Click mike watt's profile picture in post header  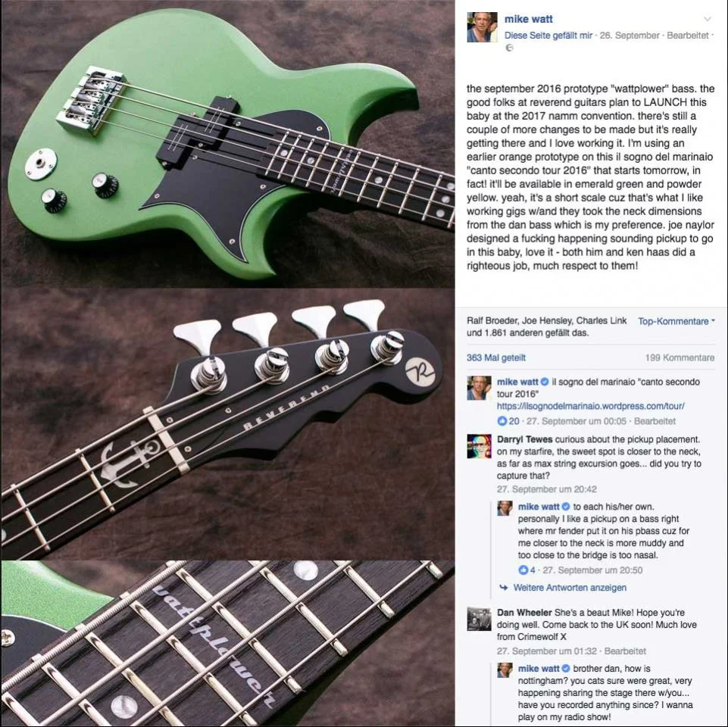tap(482, 27)
